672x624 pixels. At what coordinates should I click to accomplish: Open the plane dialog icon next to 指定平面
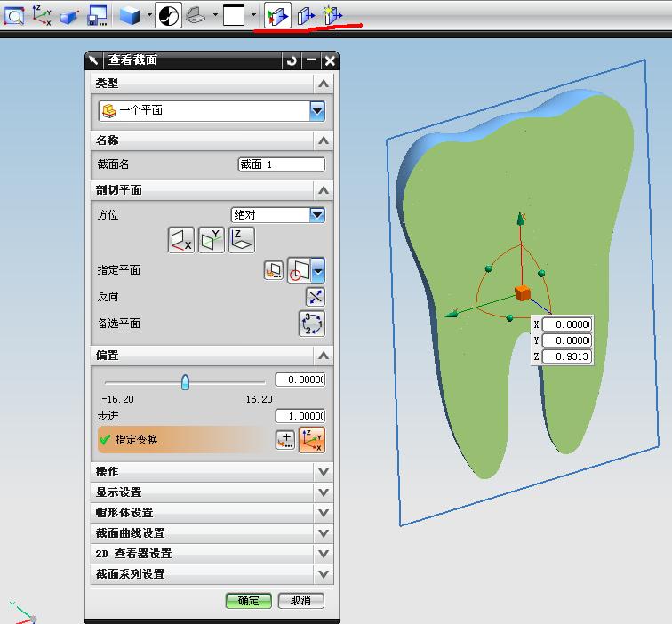click(x=274, y=270)
